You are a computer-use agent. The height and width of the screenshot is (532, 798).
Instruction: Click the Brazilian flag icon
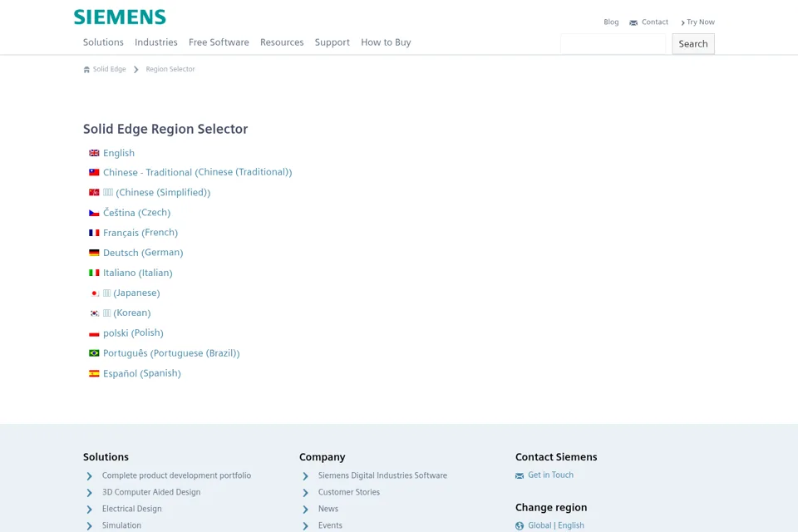(94, 353)
